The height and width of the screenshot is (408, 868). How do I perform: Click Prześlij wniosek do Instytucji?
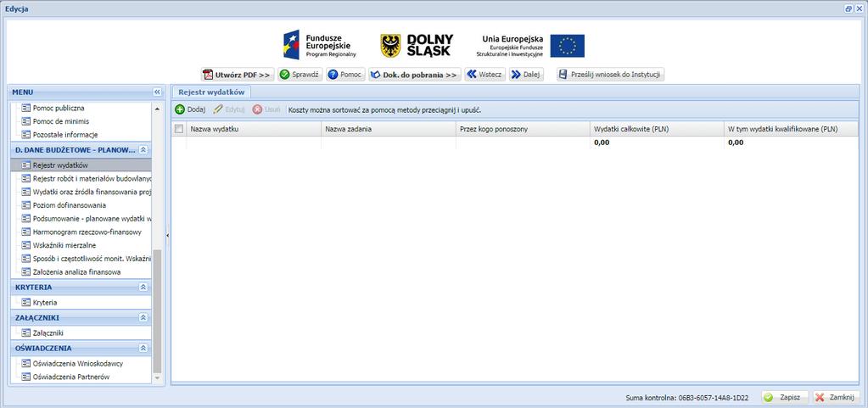pyautogui.click(x=610, y=75)
